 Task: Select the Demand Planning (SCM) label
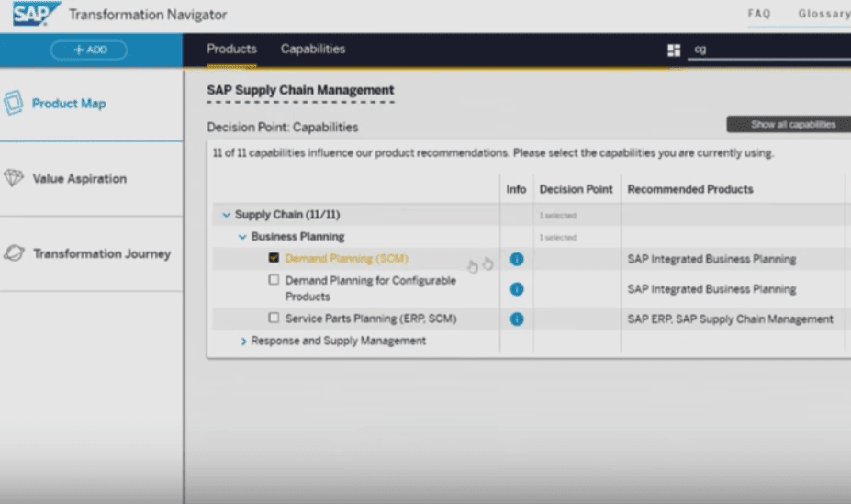346,258
